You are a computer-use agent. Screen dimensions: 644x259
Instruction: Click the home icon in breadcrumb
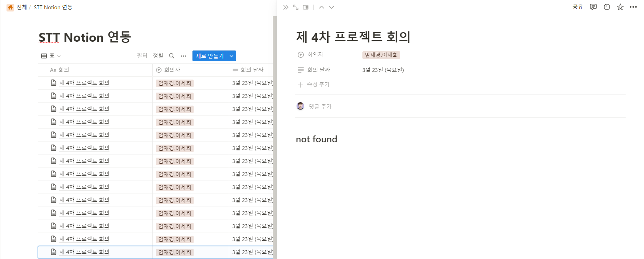[10, 7]
